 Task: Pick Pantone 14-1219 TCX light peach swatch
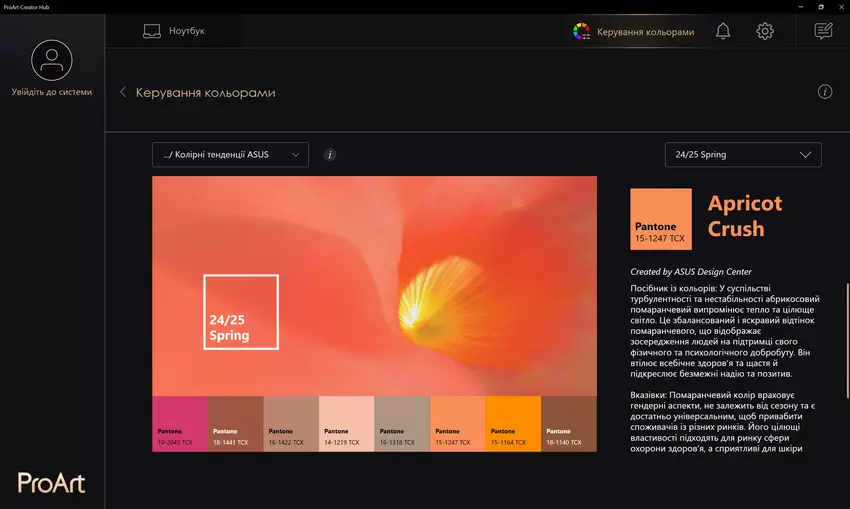pos(346,423)
